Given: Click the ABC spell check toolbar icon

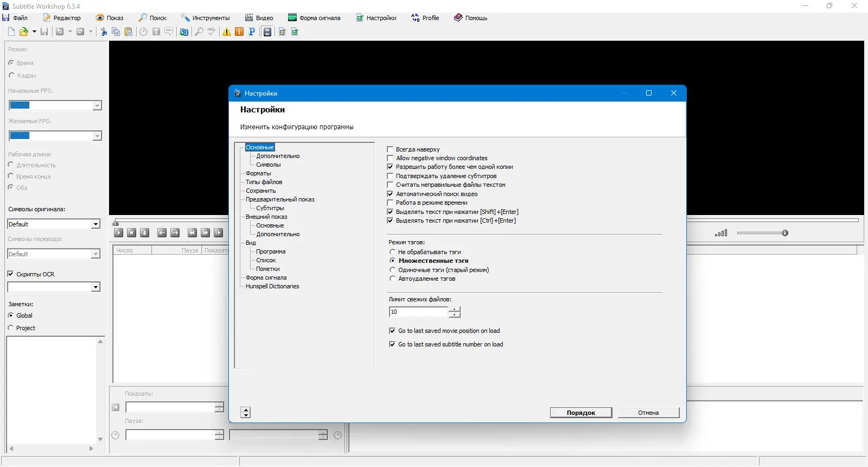Looking at the screenshot, I should coord(212,31).
